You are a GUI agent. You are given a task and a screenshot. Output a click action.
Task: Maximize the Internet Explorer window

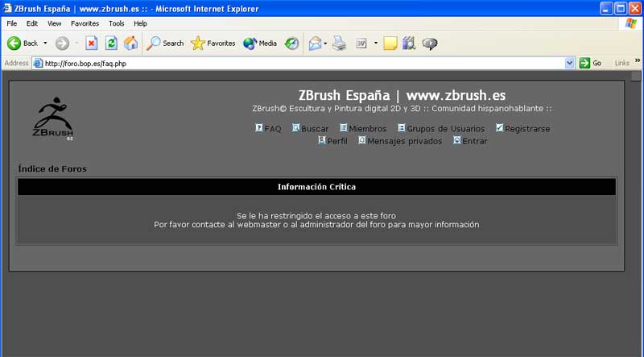[621, 8]
